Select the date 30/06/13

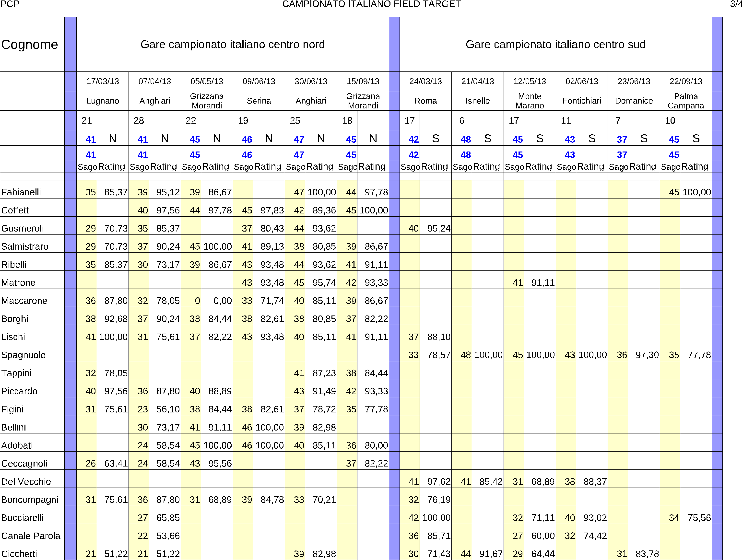(x=311, y=81)
